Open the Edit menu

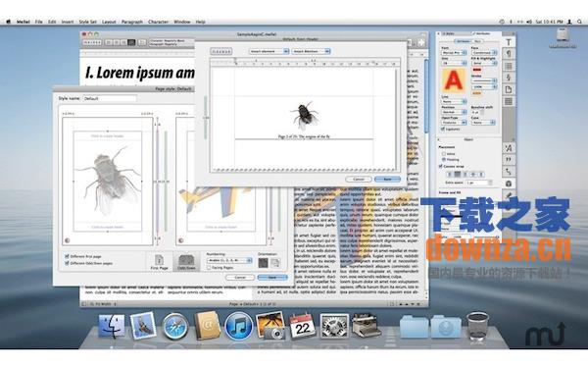point(52,22)
